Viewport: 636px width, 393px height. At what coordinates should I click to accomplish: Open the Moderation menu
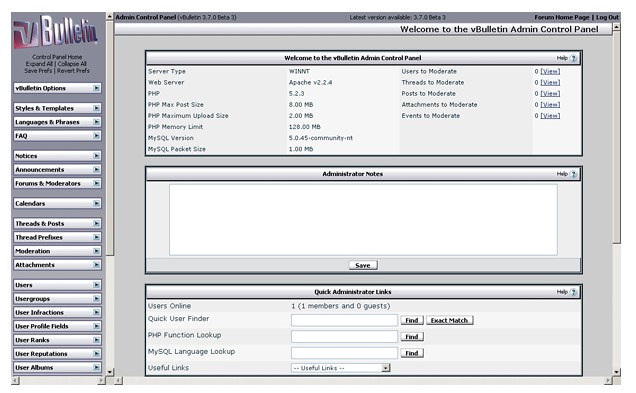[57, 251]
